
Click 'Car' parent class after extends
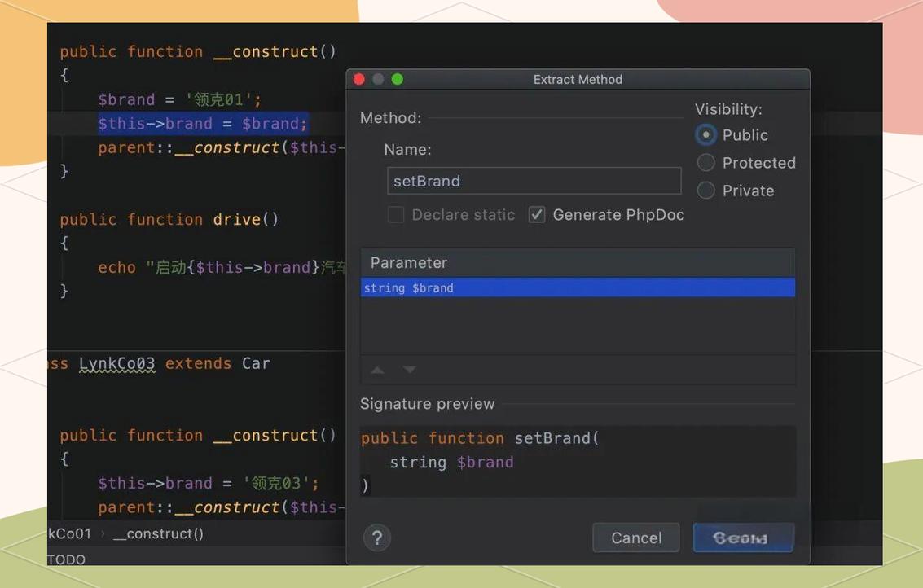click(256, 364)
